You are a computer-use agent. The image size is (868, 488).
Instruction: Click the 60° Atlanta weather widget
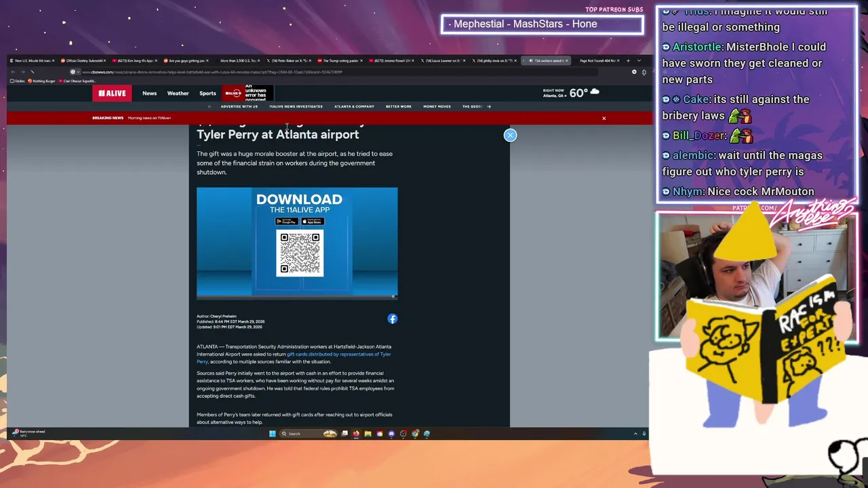click(571, 93)
